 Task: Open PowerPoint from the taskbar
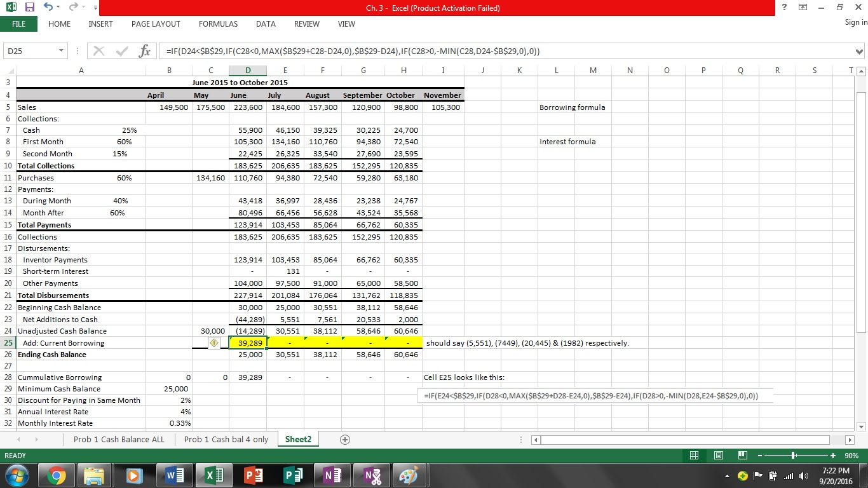tap(252, 475)
